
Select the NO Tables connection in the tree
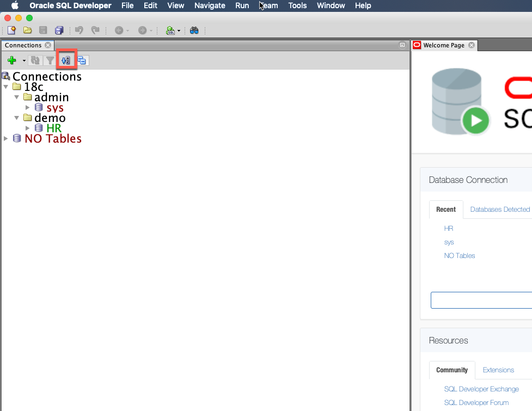(53, 138)
